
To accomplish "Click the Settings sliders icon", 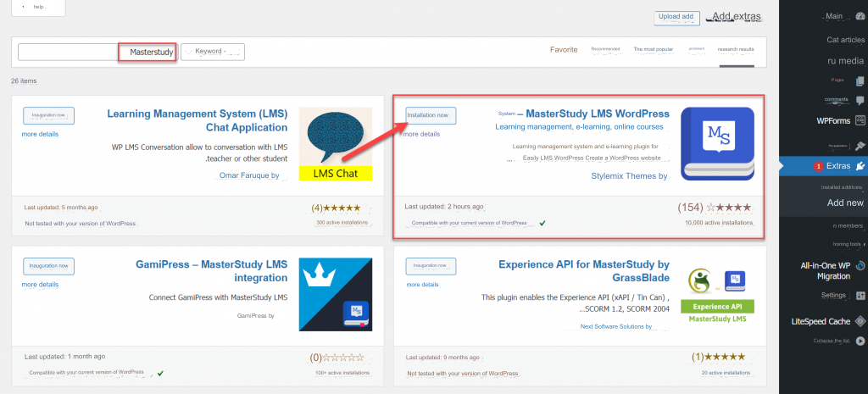I will tap(860, 295).
